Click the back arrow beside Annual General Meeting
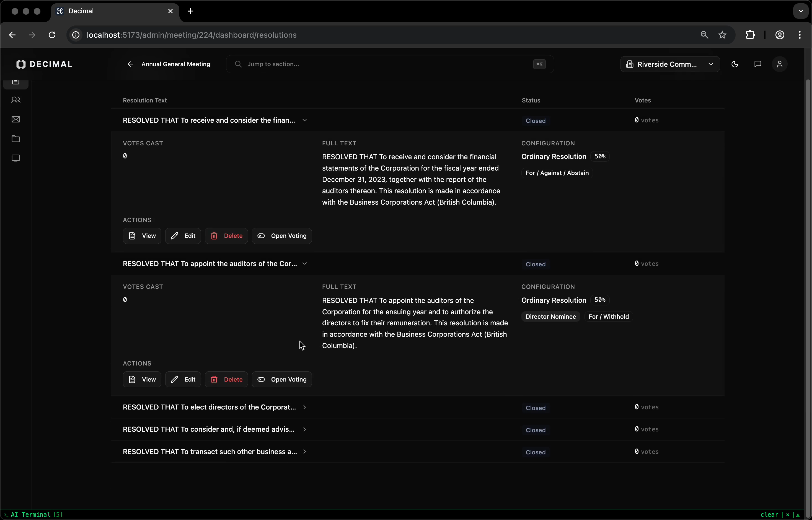812x520 pixels. coord(130,64)
